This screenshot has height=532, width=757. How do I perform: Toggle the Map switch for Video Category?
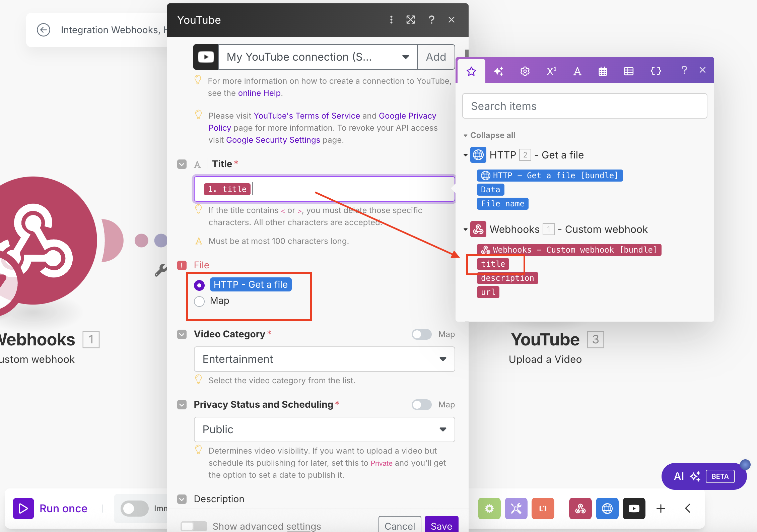click(x=421, y=334)
